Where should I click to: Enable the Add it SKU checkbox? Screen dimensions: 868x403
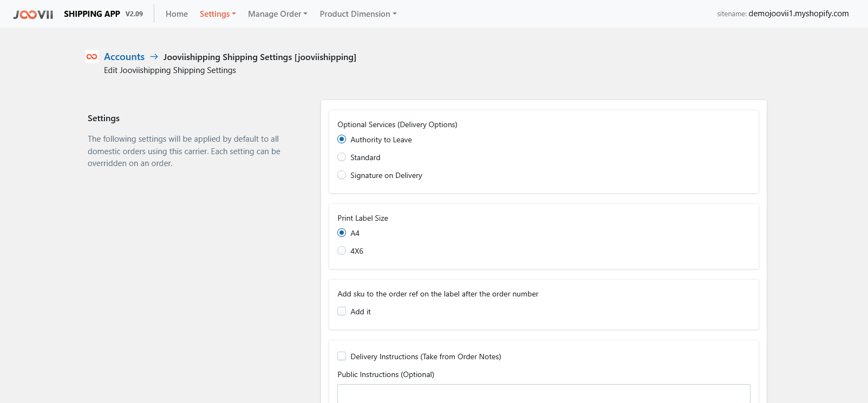(x=342, y=312)
